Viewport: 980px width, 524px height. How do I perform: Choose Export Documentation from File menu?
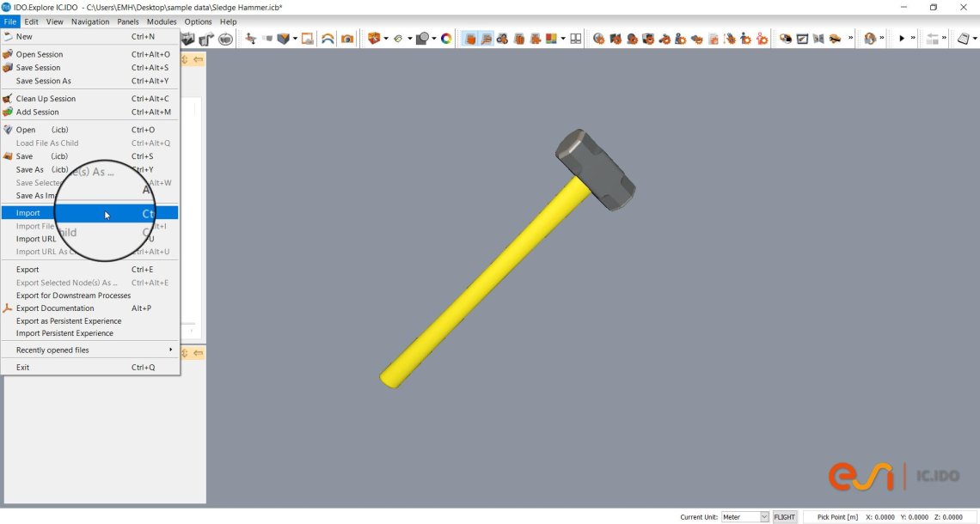(x=90, y=308)
